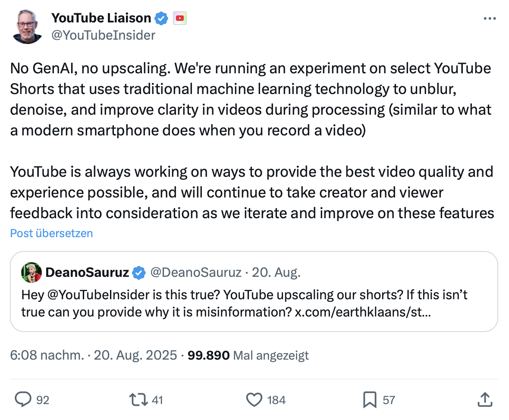Viewport: 509px width, 420px height.
Task: Like the post via heart icon
Action: tap(255, 400)
